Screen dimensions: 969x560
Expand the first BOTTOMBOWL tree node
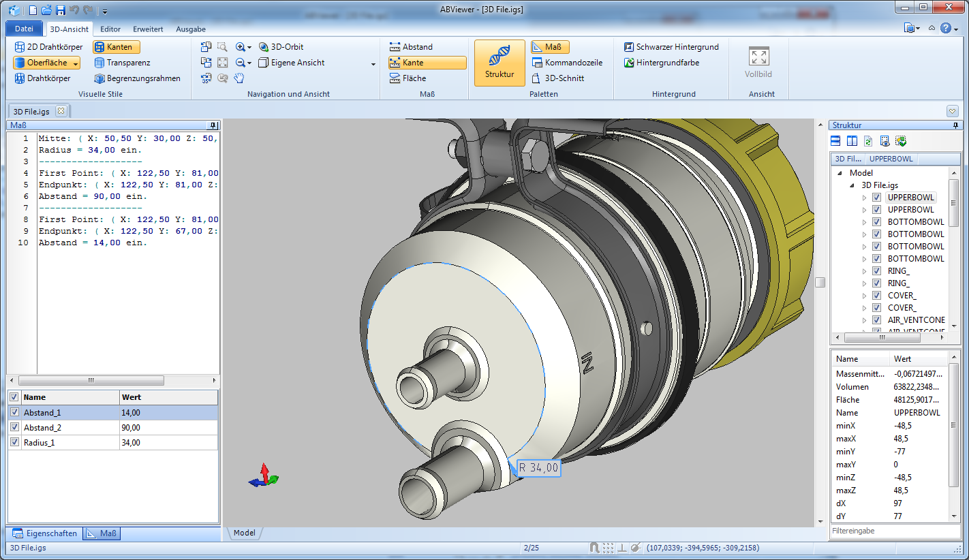(x=865, y=222)
